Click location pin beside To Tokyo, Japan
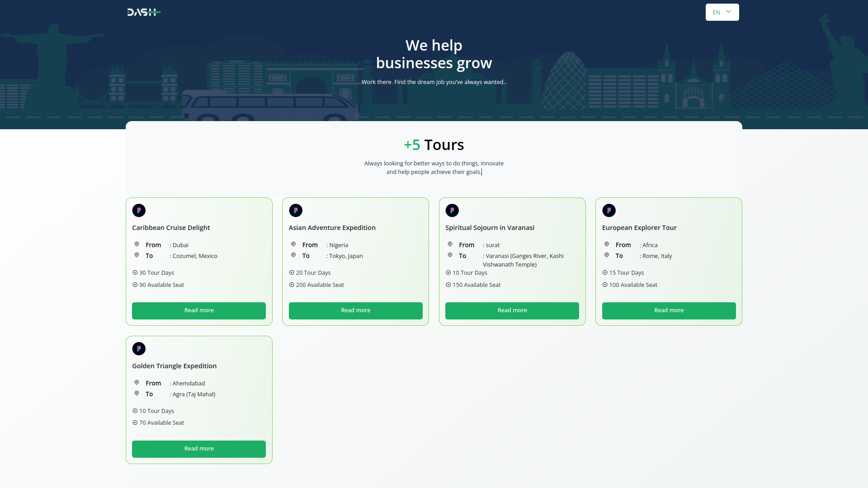 (293, 255)
